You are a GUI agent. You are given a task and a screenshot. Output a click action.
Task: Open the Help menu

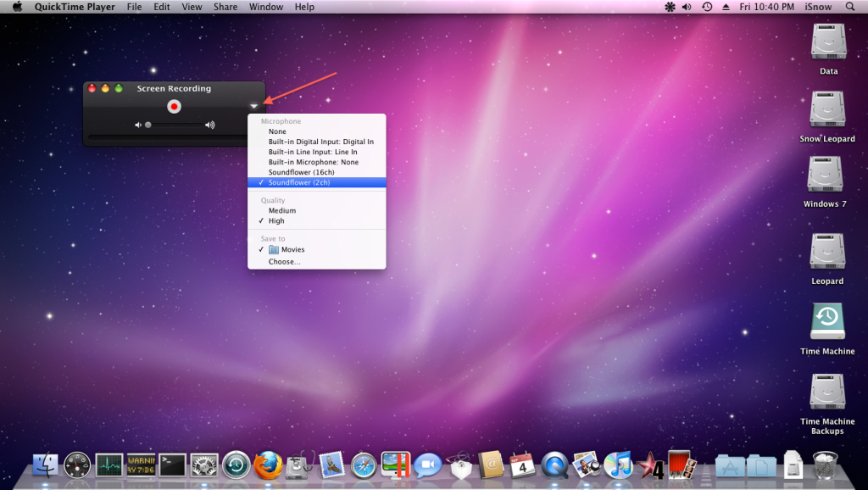304,7
